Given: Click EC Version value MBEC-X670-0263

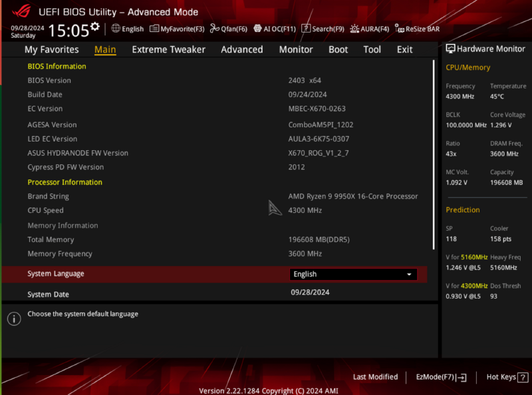Looking at the screenshot, I should [317, 109].
